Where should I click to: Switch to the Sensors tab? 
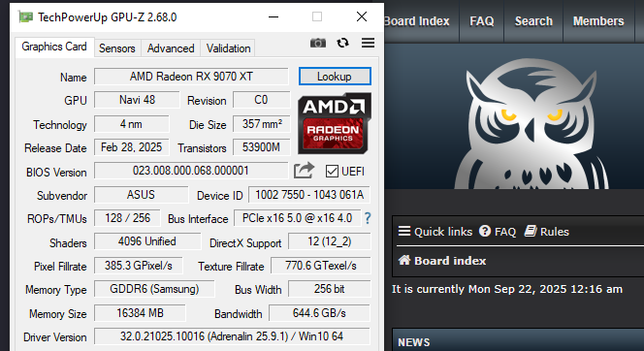point(117,48)
